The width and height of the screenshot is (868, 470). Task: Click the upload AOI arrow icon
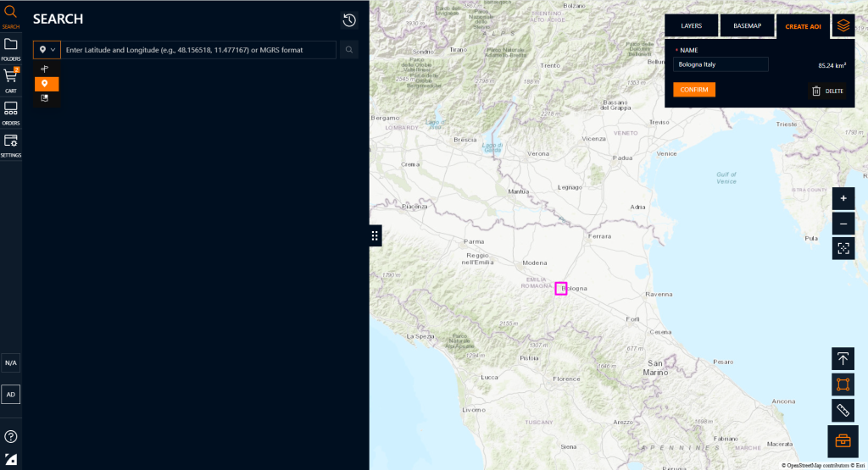[843, 359]
